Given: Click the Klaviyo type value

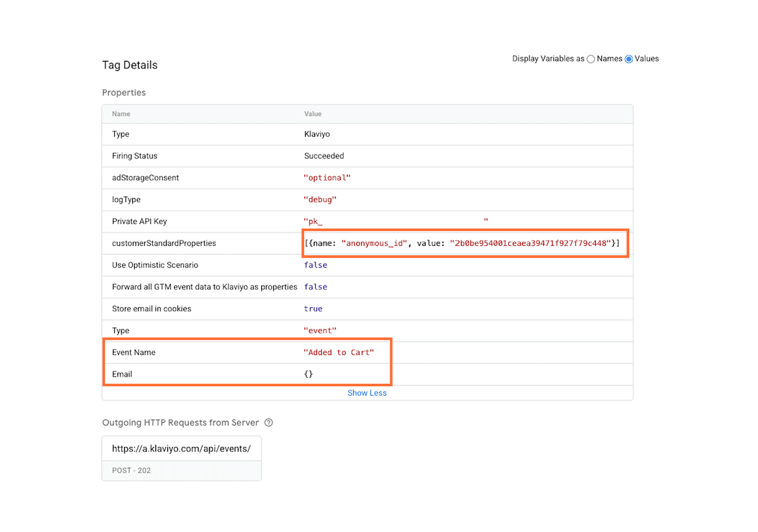Looking at the screenshot, I should (317, 134).
